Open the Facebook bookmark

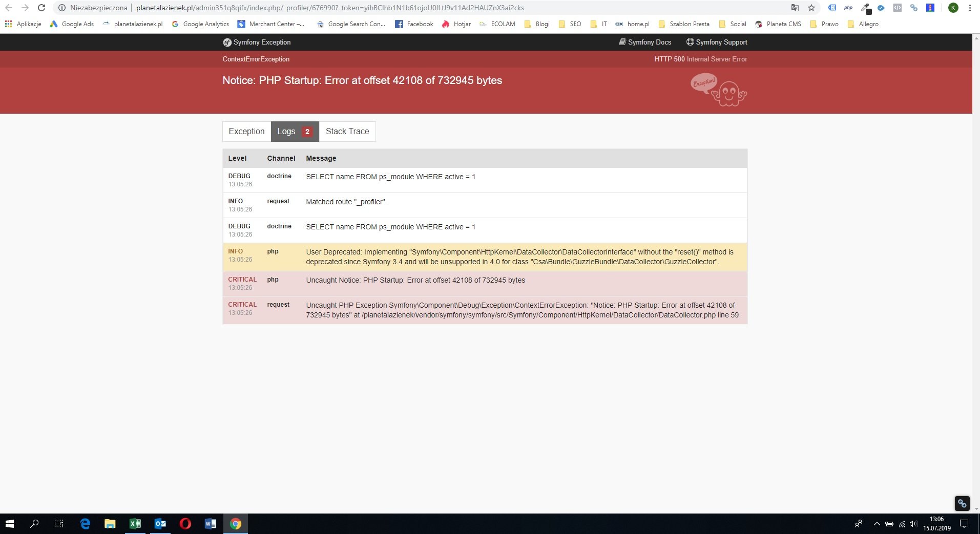pos(414,24)
